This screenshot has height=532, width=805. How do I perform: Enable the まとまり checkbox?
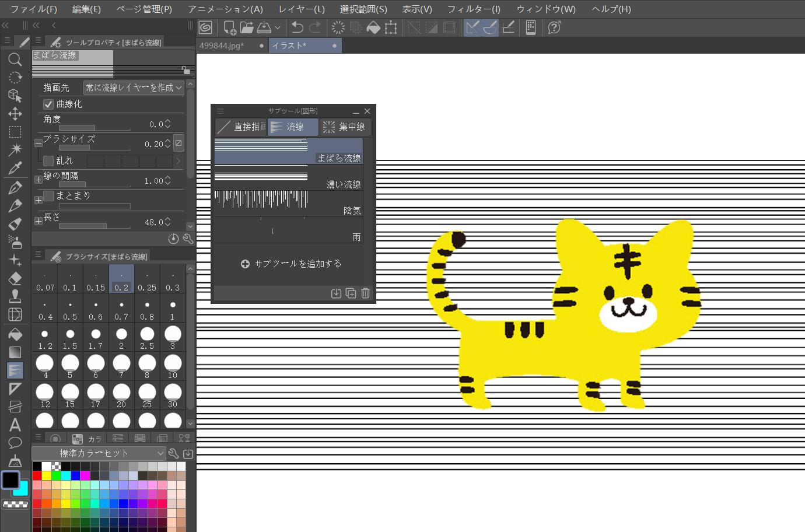pyautogui.click(x=49, y=196)
